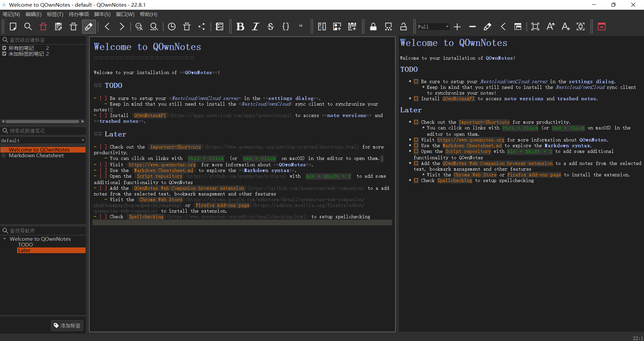Check 'Open the Script repository' preview checkbox

pos(416,151)
